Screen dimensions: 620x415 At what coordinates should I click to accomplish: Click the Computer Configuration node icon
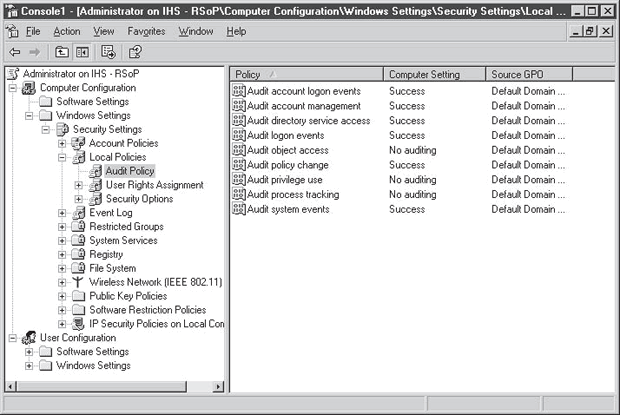coord(28,88)
